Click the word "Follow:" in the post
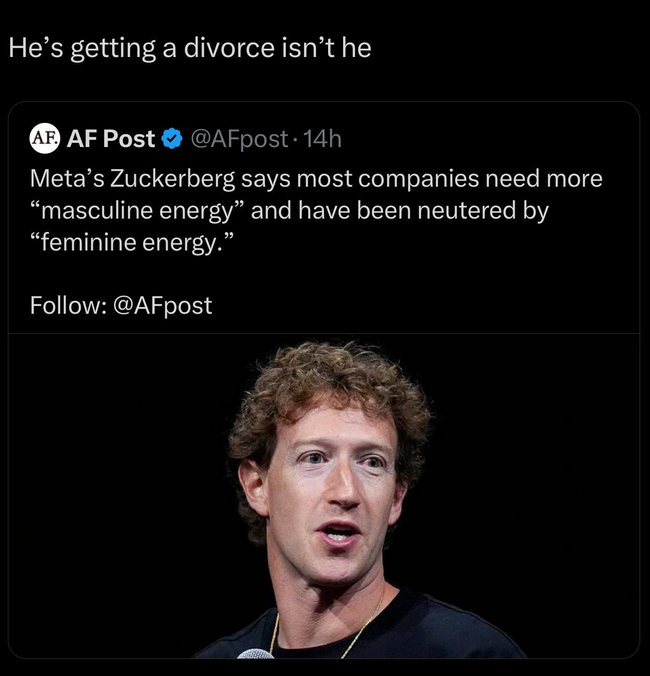 (x=65, y=305)
